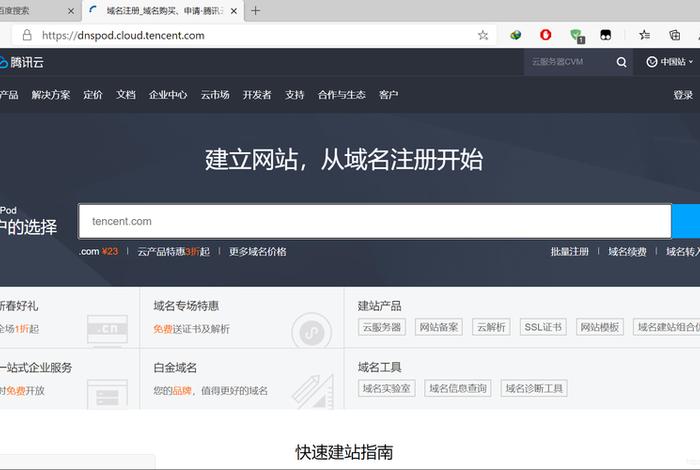Click the 域名建站组合 button

pos(667,327)
